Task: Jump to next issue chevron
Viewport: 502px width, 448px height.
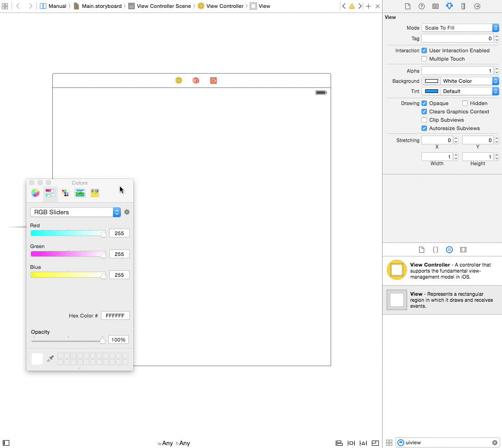Action: pos(360,6)
